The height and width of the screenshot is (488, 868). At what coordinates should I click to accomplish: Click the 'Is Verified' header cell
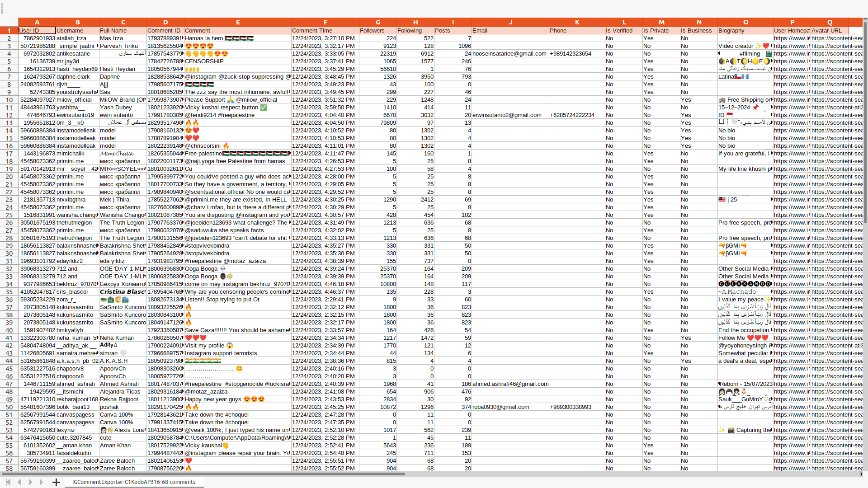623,31
